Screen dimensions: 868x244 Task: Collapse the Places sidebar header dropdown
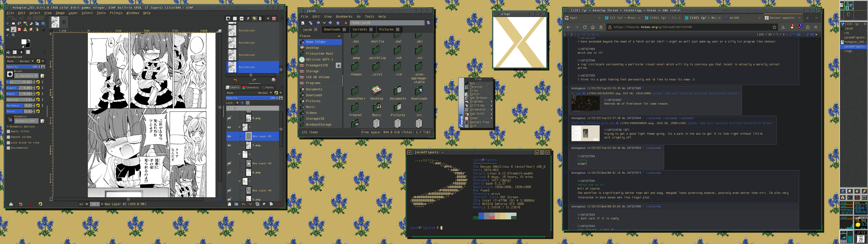pyautogui.click(x=339, y=36)
